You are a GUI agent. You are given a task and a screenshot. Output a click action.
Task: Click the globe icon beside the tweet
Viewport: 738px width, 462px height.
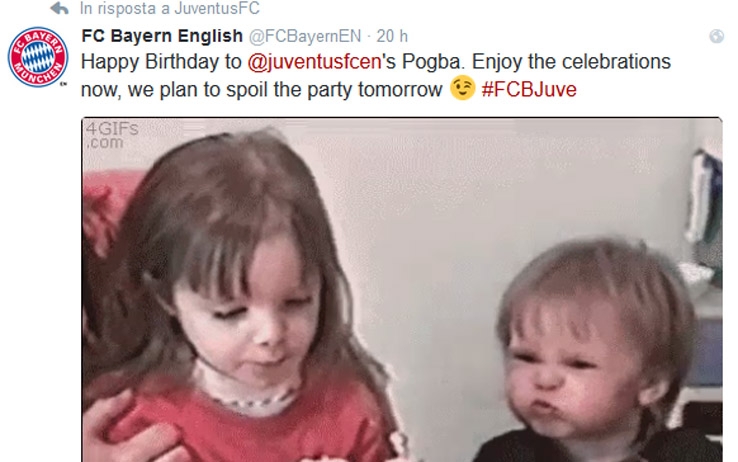click(x=716, y=36)
